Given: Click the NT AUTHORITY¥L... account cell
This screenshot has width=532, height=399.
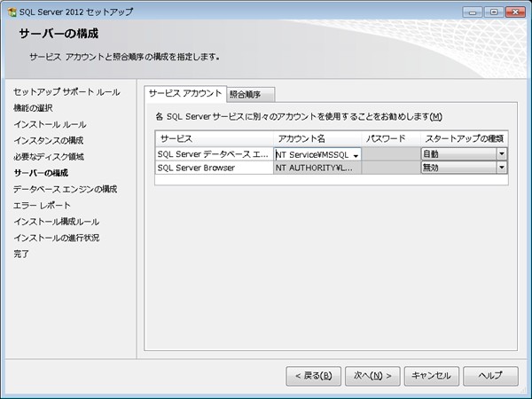Looking at the screenshot, I should 317,168.
